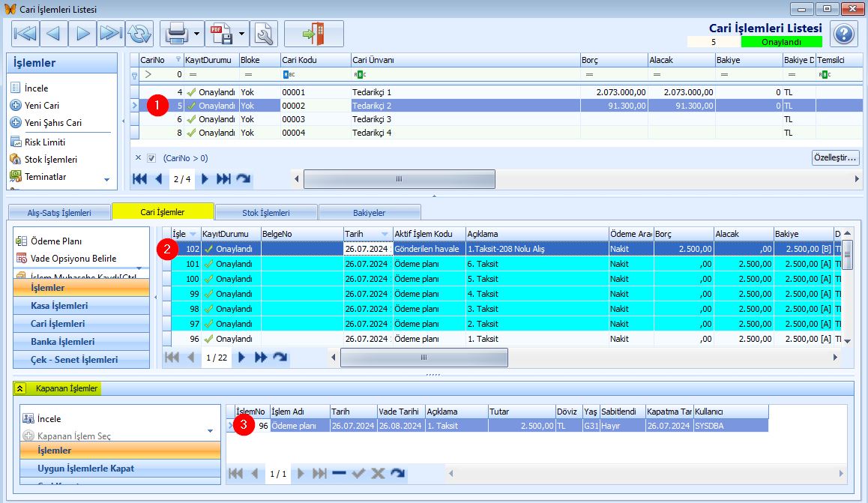The width and height of the screenshot is (868, 503).
Task: Open the help question mark button
Action: [844, 34]
